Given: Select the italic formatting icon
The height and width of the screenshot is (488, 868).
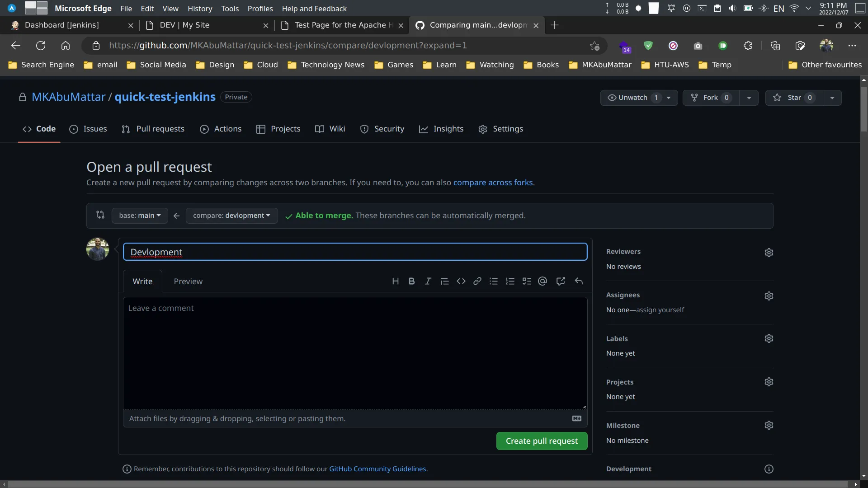Looking at the screenshot, I should click(429, 281).
